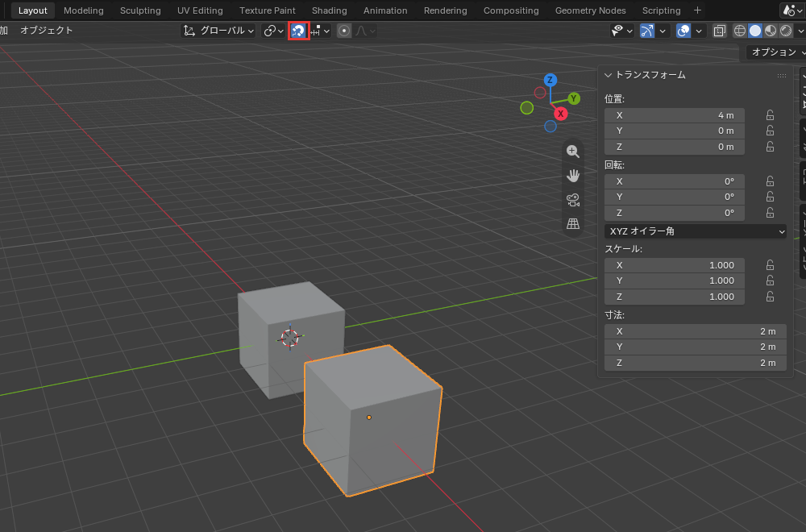806x532 pixels.
Task: Toggle X-ray mode
Action: tap(720, 31)
